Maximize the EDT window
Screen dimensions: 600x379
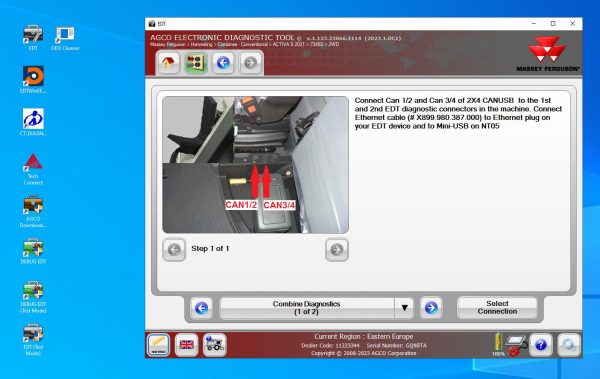tap(553, 24)
